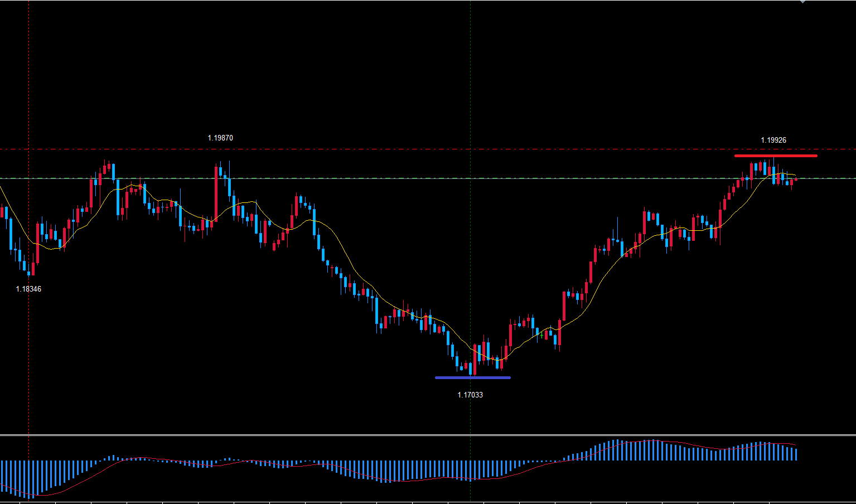Click the divider between chart and indicator pane
Image resolution: width=856 pixels, height=504 pixels.
pyautogui.click(x=428, y=434)
